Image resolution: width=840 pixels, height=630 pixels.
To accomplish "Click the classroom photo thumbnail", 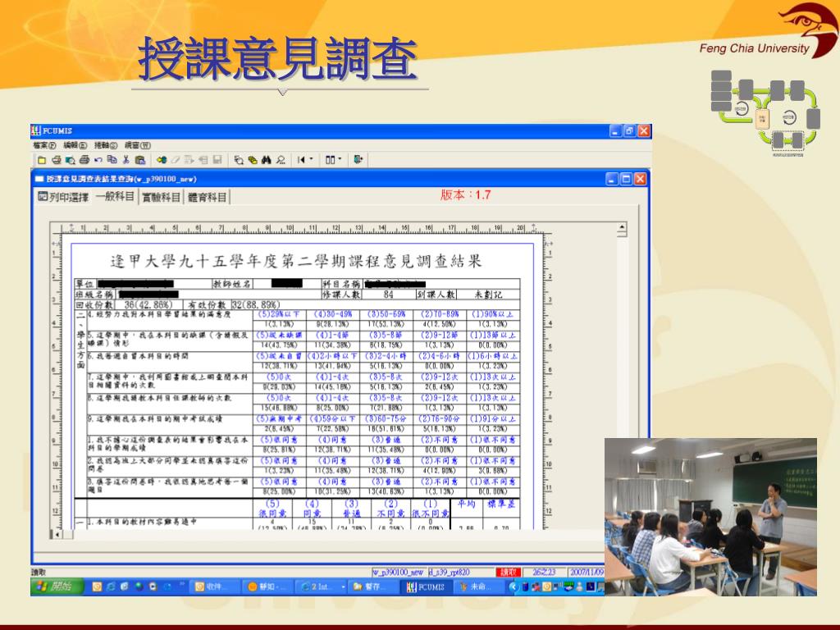I will click(x=711, y=517).
